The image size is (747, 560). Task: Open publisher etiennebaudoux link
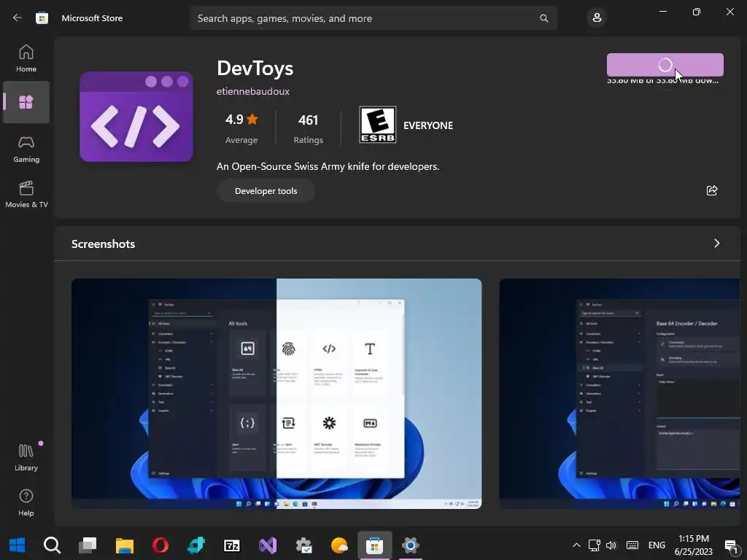click(x=253, y=91)
